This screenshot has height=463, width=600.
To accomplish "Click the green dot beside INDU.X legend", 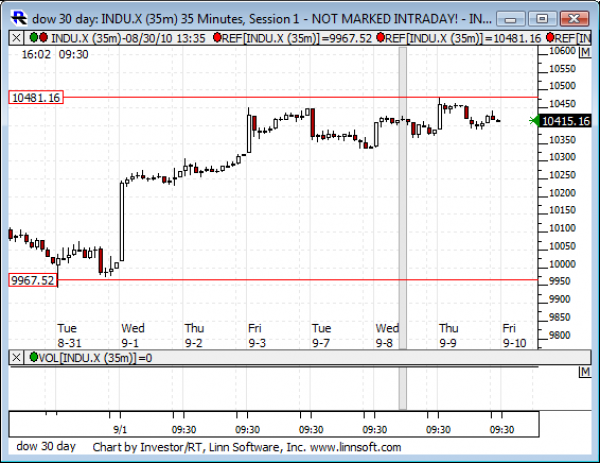I will [34, 37].
